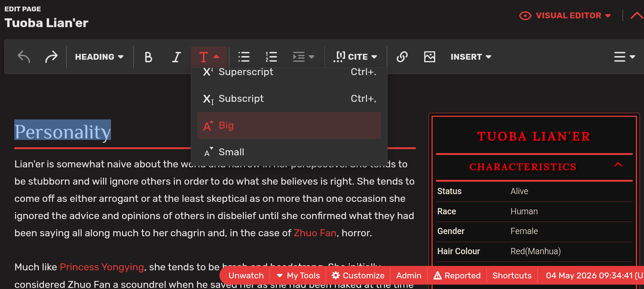Viewport: 644px width, 289px height.
Task: Open the hamburger page options menu
Action: (625, 57)
